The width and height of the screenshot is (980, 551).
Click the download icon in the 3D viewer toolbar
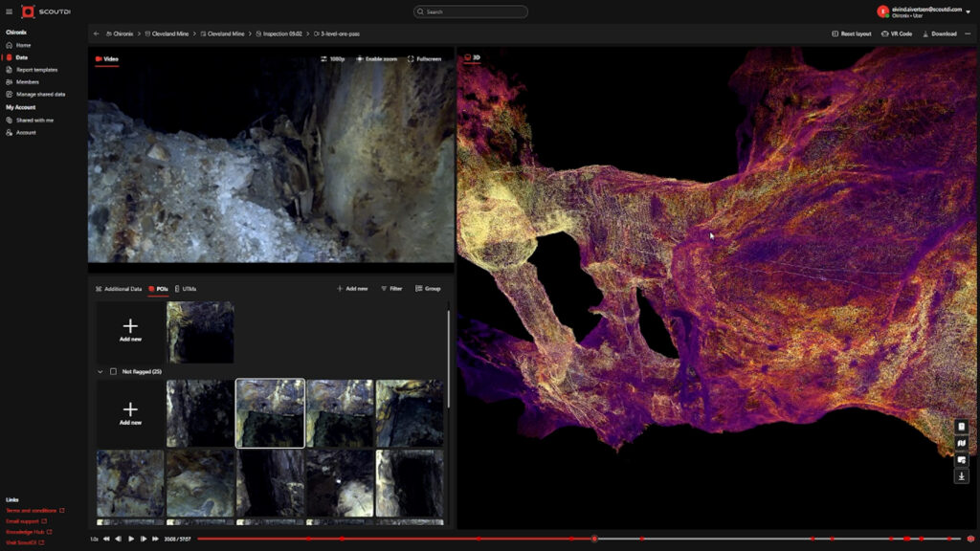tap(961, 475)
